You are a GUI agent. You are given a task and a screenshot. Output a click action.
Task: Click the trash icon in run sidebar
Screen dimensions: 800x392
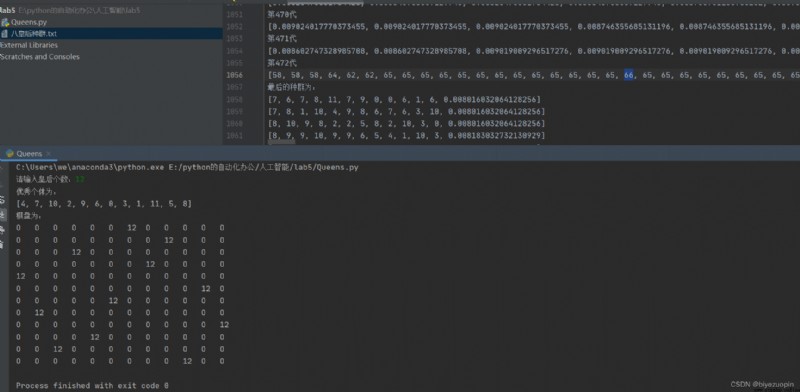point(2,244)
